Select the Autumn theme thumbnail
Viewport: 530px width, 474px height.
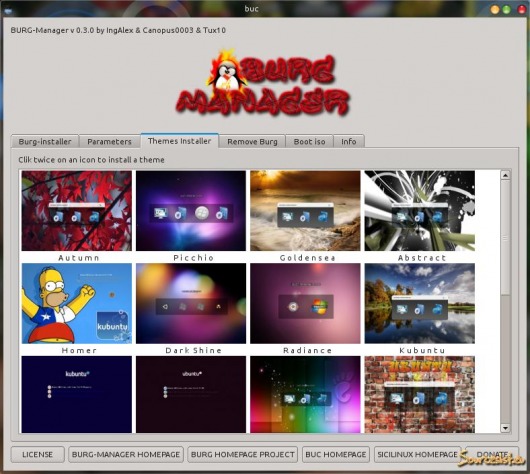pos(77,211)
